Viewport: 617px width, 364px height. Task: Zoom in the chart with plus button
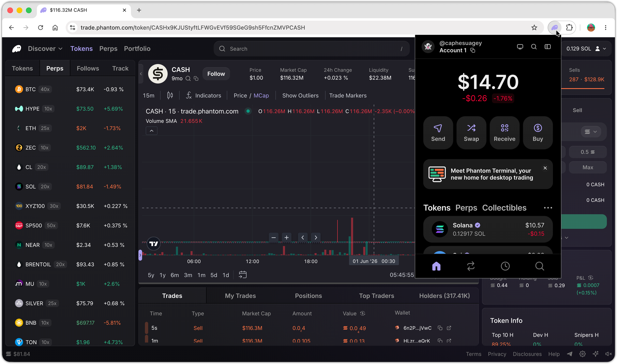click(286, 238)
